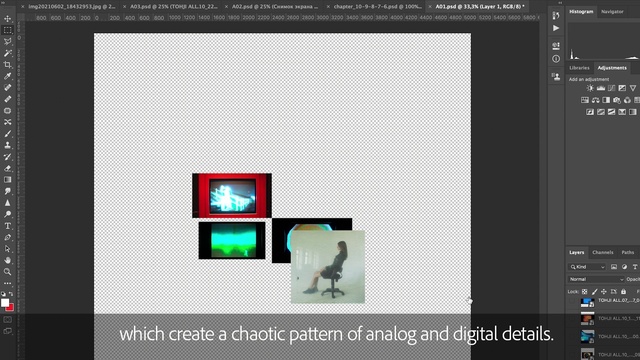Select the Eraser tool
The width and height of the screenshot is (640, 360).
(7, 168)
